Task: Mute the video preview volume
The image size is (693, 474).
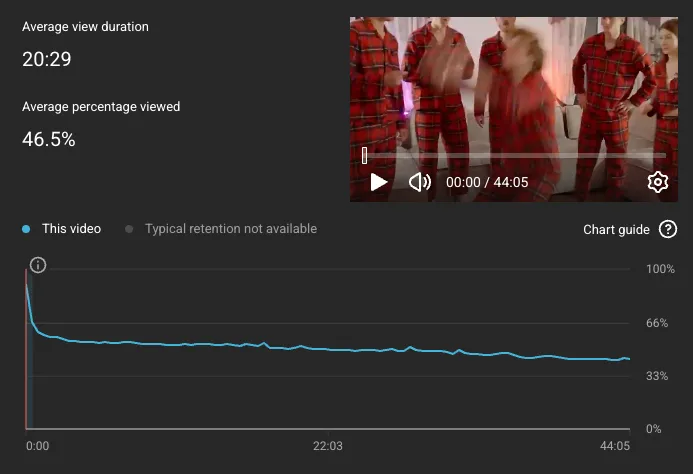Action: [x=419, y=182]
